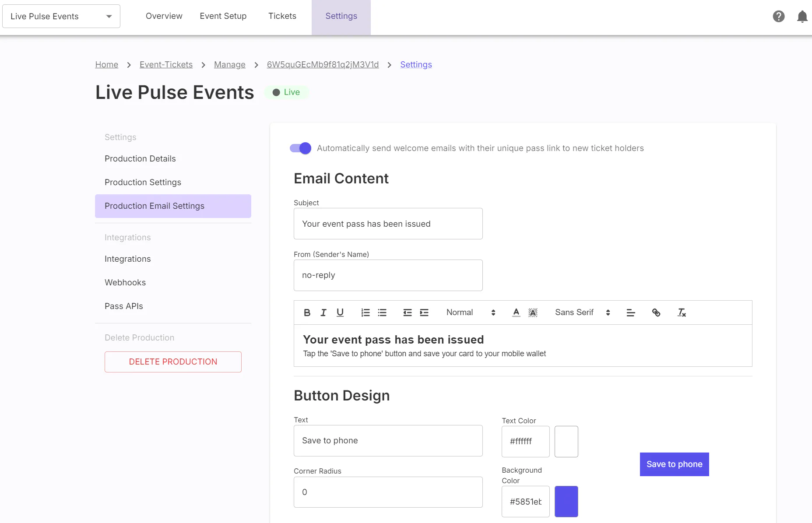Open breadcrumb 6W5quGEcMb9f81q2jM3V1d
Viewport: 812px width, 523px height.
coord(323,65)
